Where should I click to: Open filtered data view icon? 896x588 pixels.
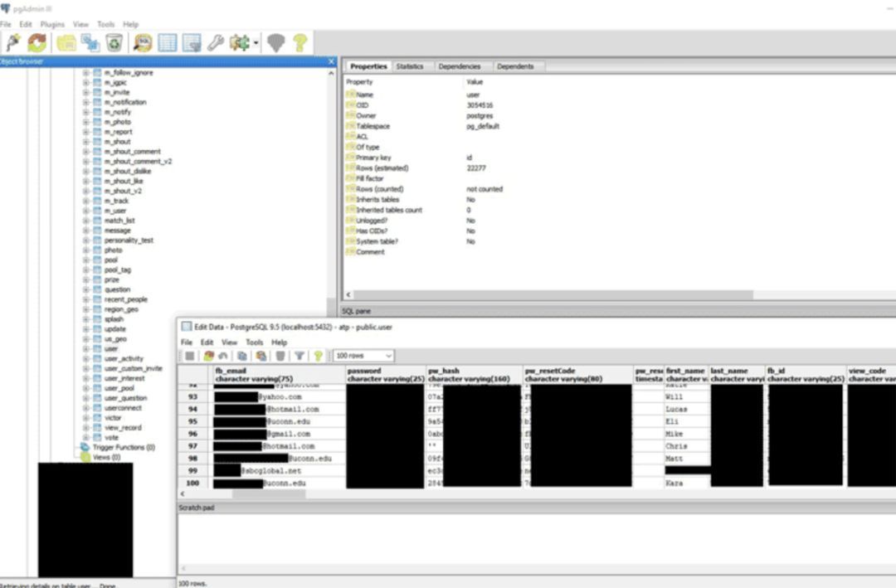pyautogui.click(x=192, y=43)
